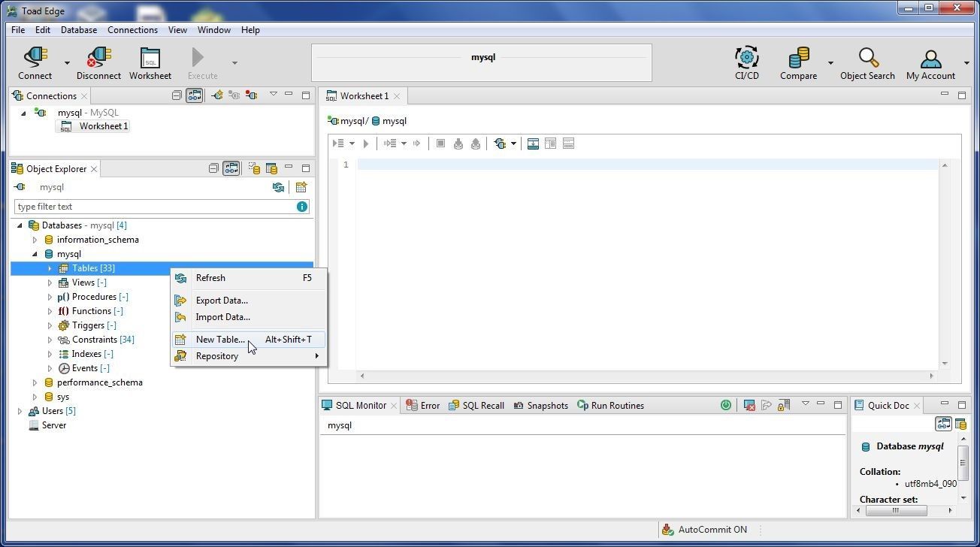Screen dimensions: 980x547
Task: Open a new Worksheet from toolbar
Action: (x=150, y=64)
